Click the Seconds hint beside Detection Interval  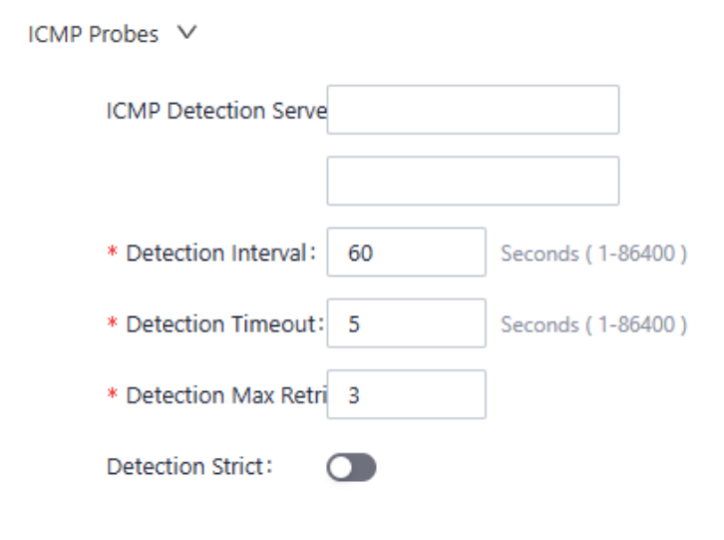pos(593,254)
